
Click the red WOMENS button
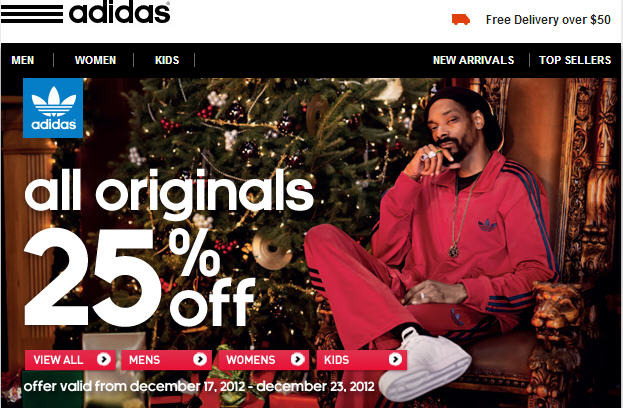264,360
